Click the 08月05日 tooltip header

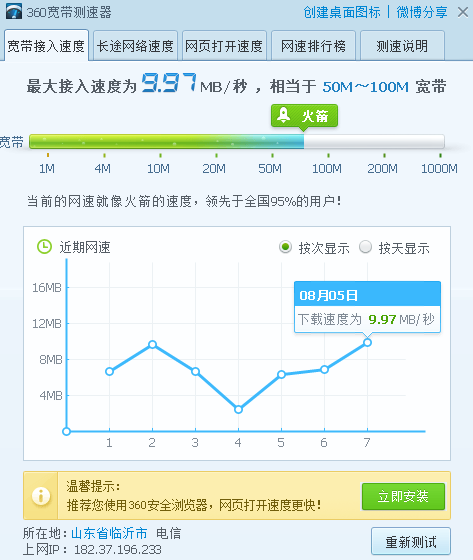(x=367, y=295)
